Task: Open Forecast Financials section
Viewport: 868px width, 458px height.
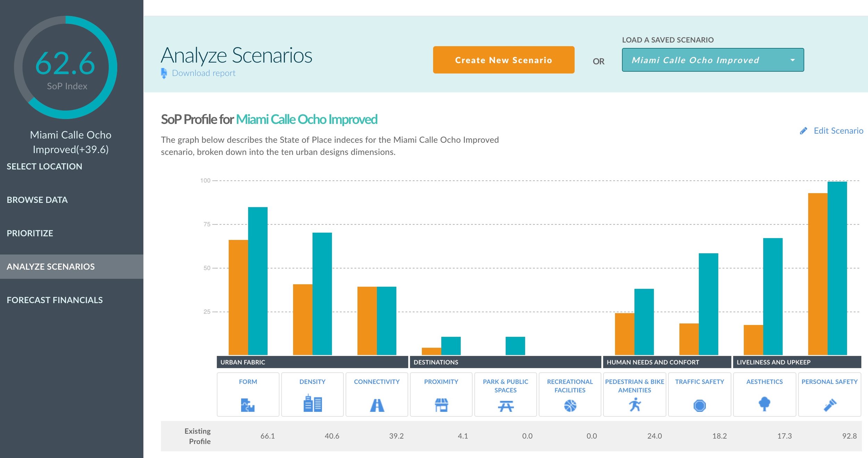Action: point(55,300)
